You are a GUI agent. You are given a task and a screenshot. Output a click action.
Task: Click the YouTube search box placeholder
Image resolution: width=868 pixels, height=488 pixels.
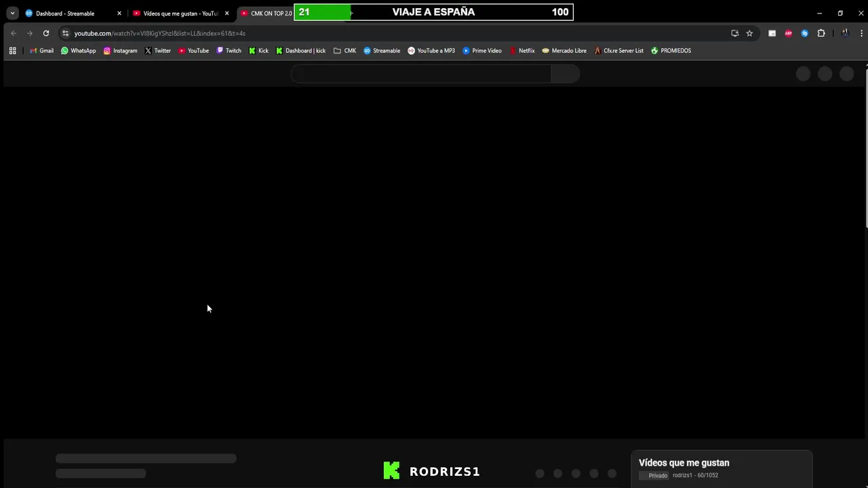pos(421,74)
